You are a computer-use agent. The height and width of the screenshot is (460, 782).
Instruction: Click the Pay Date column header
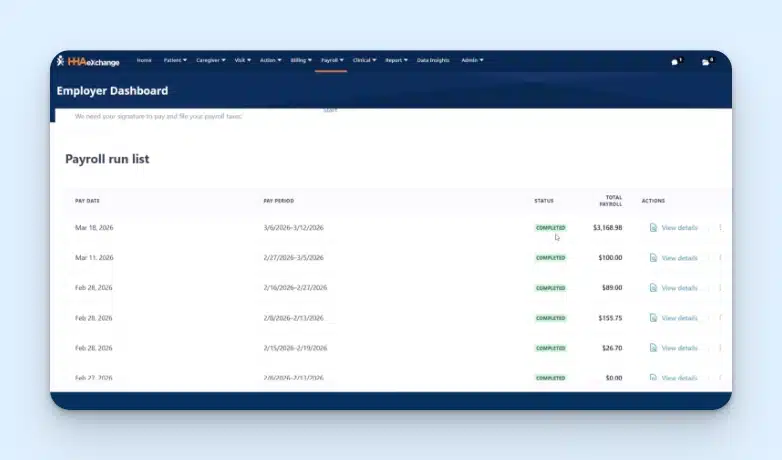point(87,201)
